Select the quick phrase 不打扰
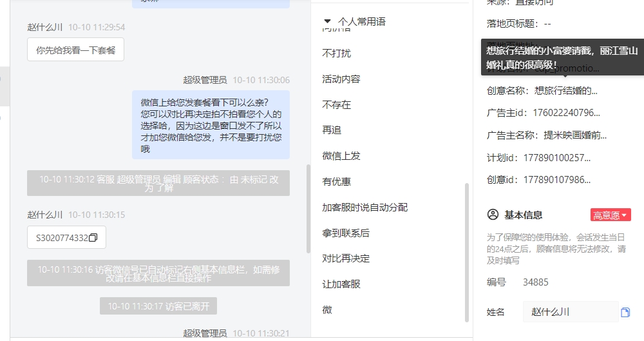 coord(336,53)
